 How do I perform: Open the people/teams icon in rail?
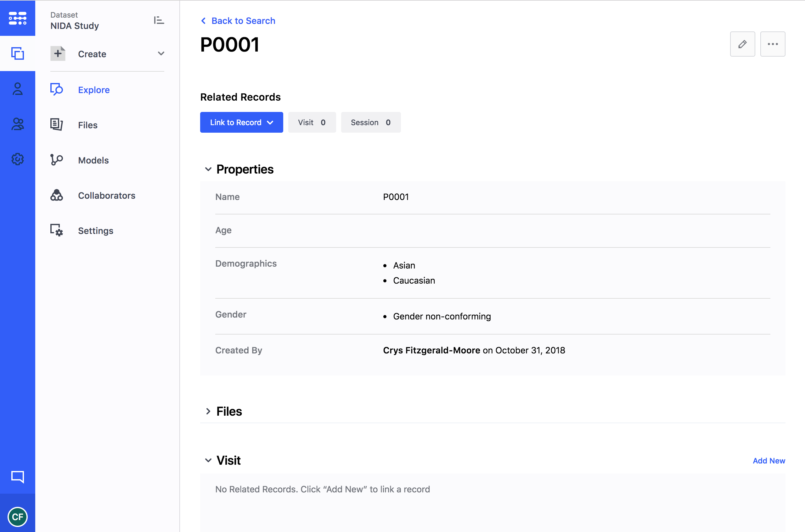18,124
